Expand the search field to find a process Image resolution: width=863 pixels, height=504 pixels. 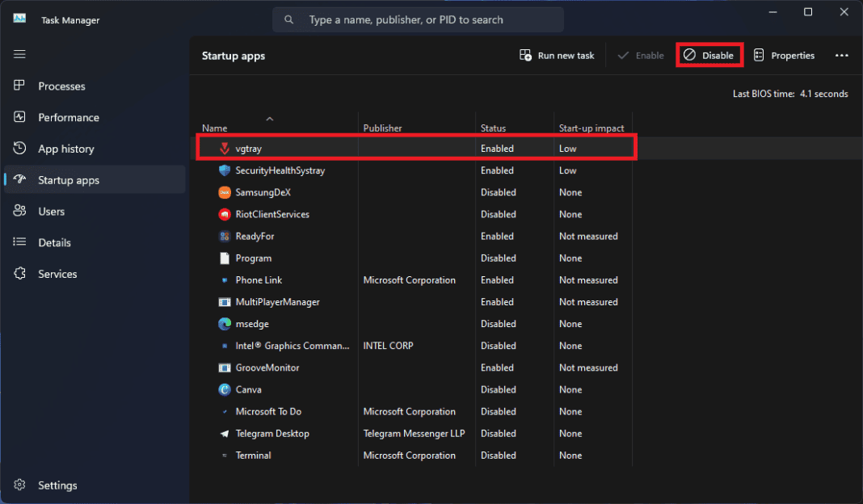click(x=417, y=19)
